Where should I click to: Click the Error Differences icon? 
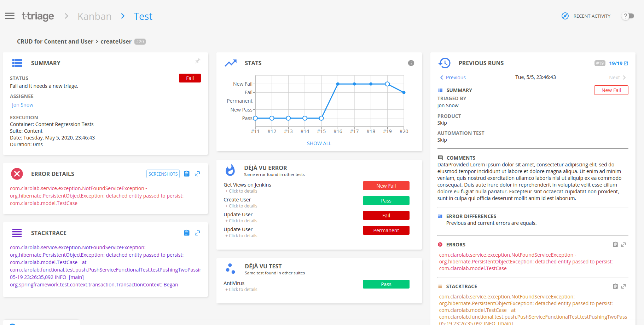point(440,216)
